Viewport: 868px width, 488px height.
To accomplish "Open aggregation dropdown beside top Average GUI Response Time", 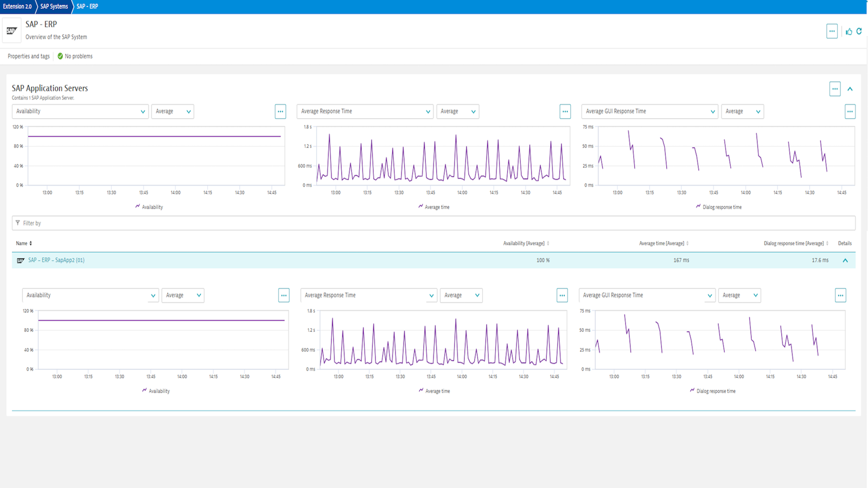I will point(743,111).
